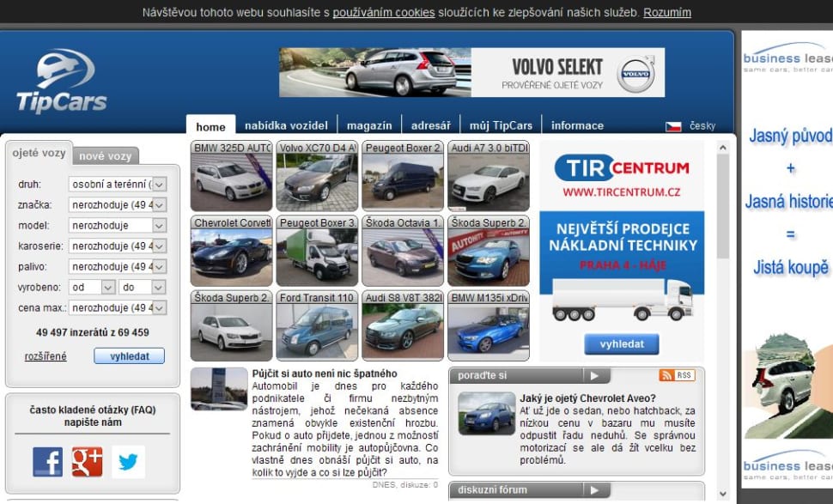The height and width of the screenshot is (504, 833).
Task: Open Volvo XC70 D4 listing thumbnail
Action: (x=317, y=176)
